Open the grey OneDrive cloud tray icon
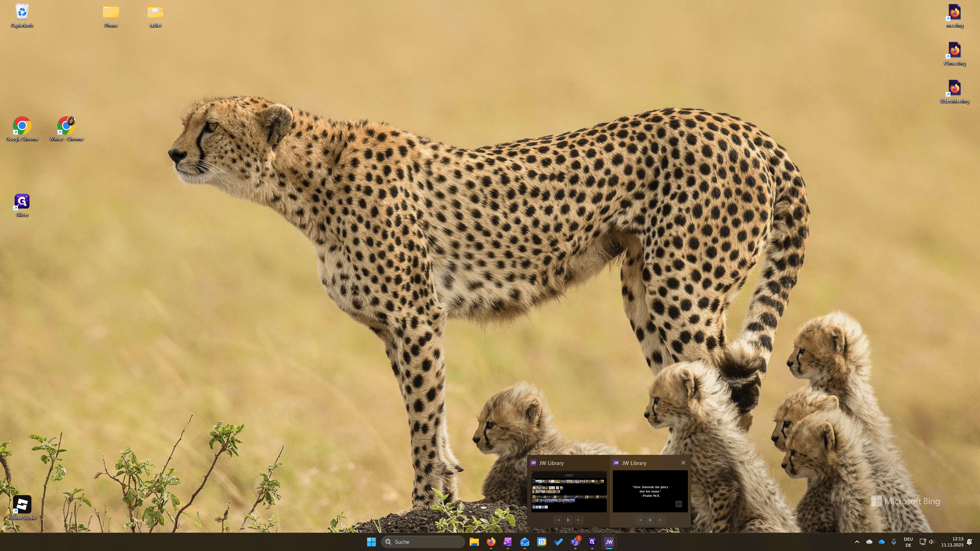Viewport: 980px width, 551px height. pyautogui.click(x=869, y=542)
